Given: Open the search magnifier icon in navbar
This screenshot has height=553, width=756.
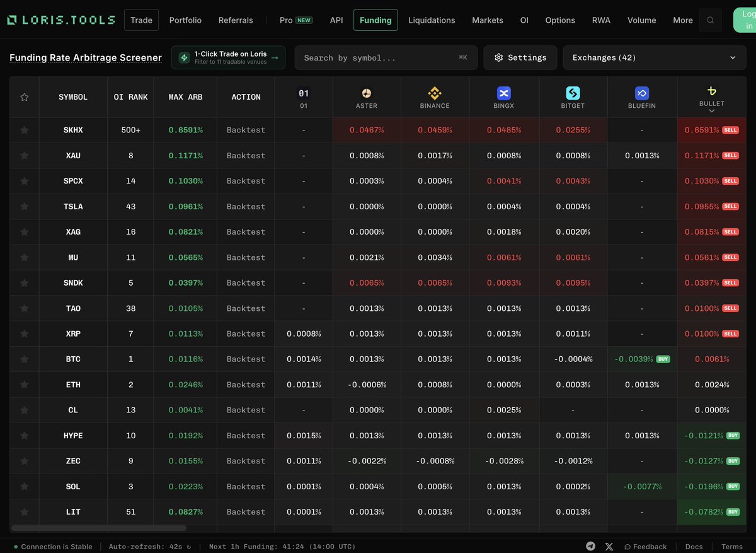Looking at the screenshot, I should pyautogui.click(x=711, y=20).
